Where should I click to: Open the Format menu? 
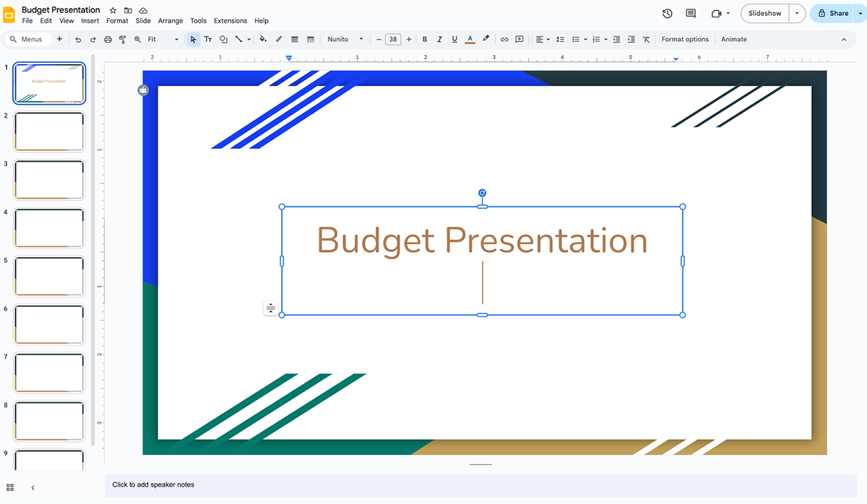point(117,21)
